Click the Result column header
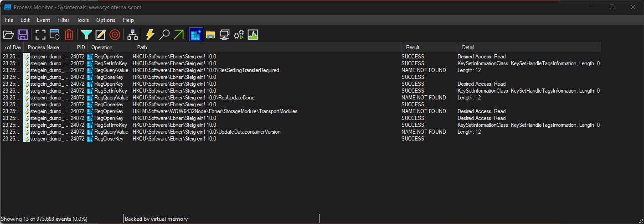Image resolution: width=644 pixels, height=224 pixels. click(412, 47)
